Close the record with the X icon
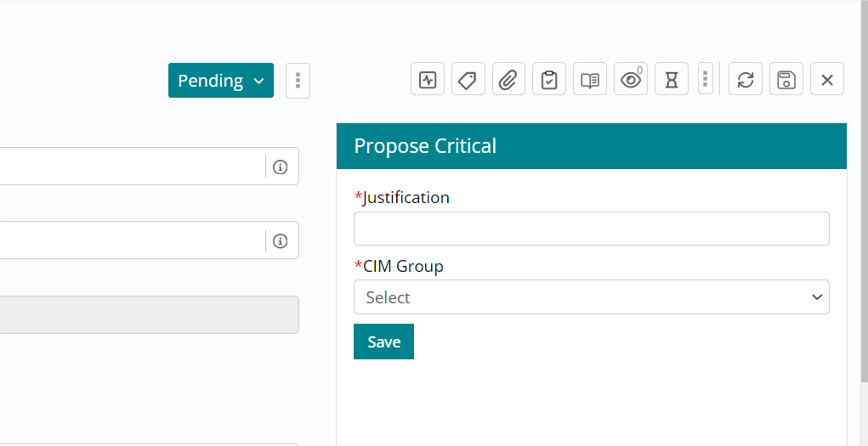868x446 pixels. pos(827,80)
